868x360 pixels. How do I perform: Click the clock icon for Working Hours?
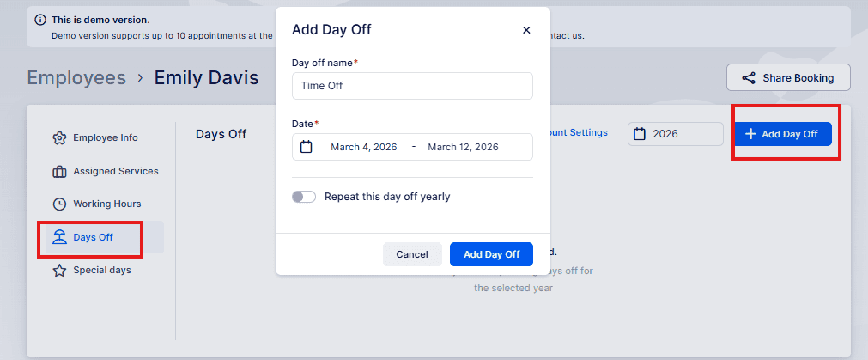click(x=59, y=204)
